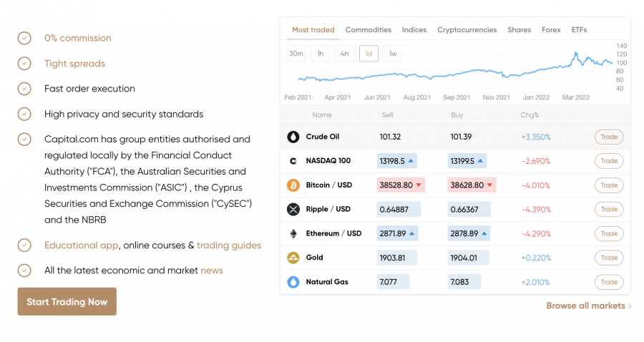Click checkmark icon beside Educational app line
644x342 pixels.
[x=24, y=245]
